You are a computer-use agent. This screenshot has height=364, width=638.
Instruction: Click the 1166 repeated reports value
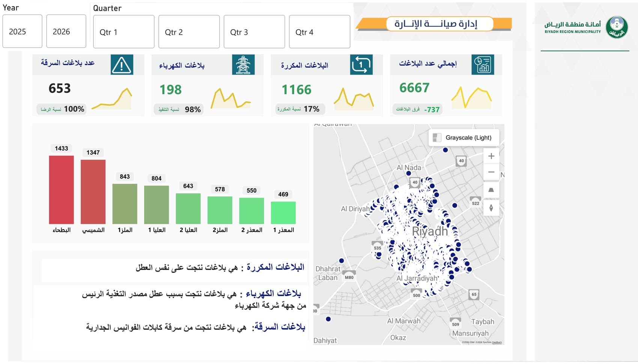click(296, 90)
